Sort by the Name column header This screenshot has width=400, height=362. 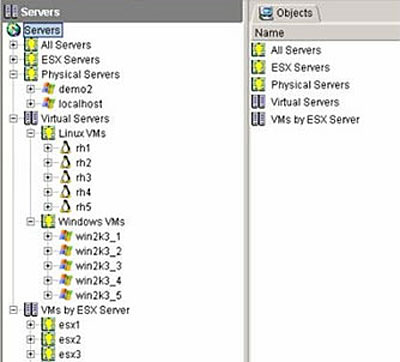pos(325,33)
